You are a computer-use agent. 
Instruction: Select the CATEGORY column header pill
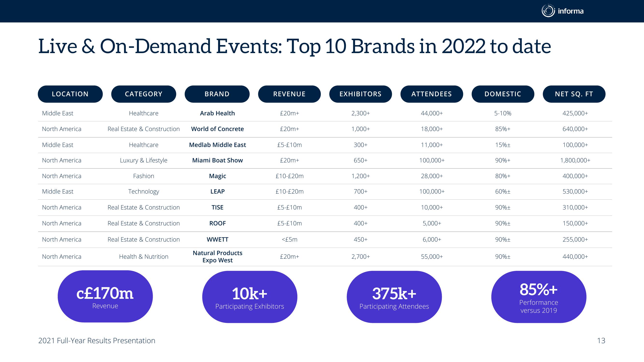(x=144, y=94)
